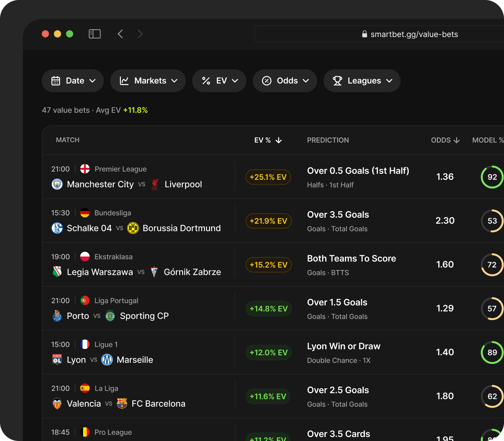Click the Schalke 04 crest
The width and height of the screenshot is (504, 441).
(57, 228)
